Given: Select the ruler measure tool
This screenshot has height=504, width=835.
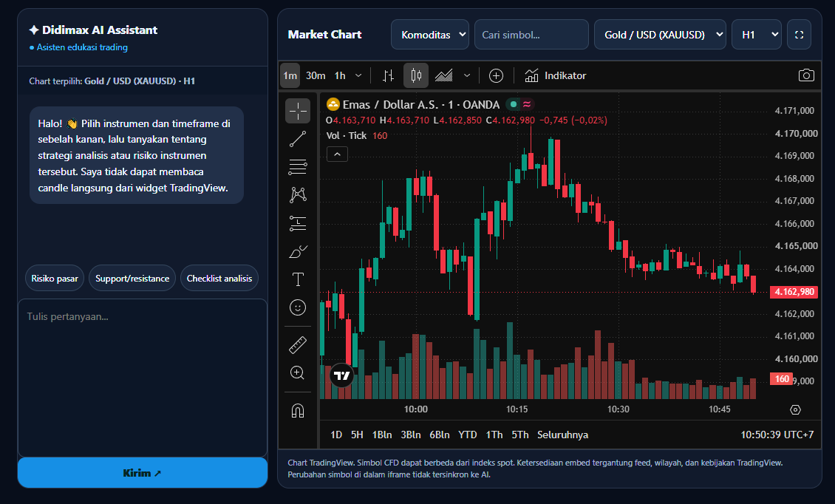Looking at the screenshot, I should coord(298,344).
